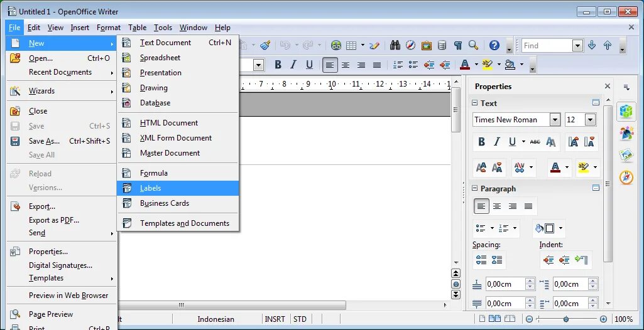Viewport: 644px width, 330px height.
Task: Click the Zoom magnifier icon in toolbar
Action: 473,45
